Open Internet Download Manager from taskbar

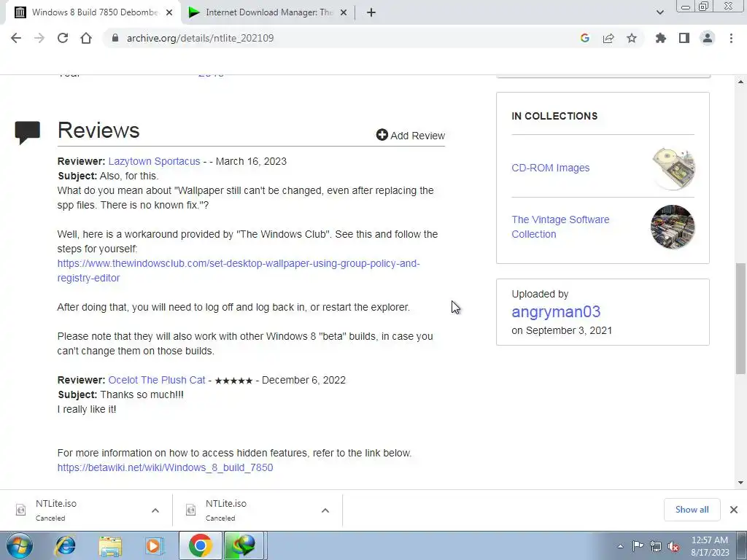click(x=244, y=545)
